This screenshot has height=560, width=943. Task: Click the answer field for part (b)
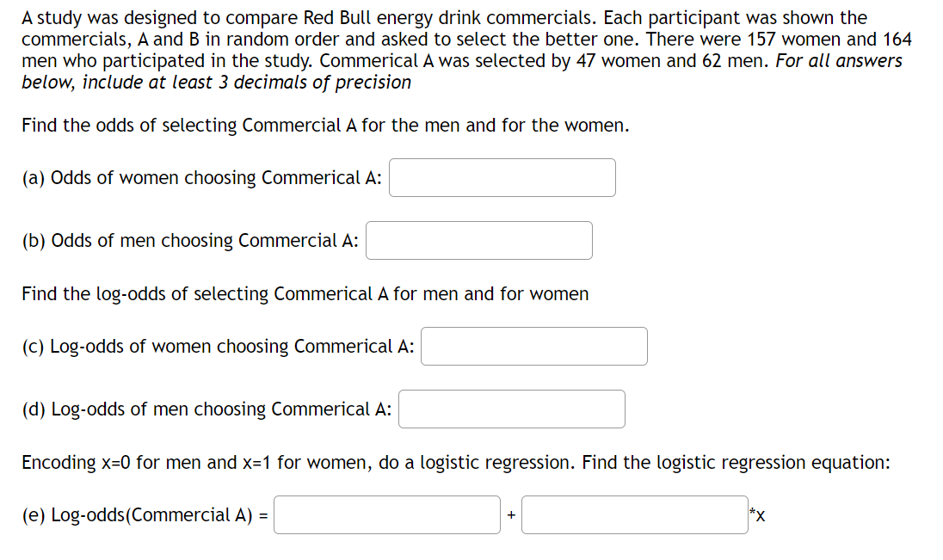pos(478,240)
